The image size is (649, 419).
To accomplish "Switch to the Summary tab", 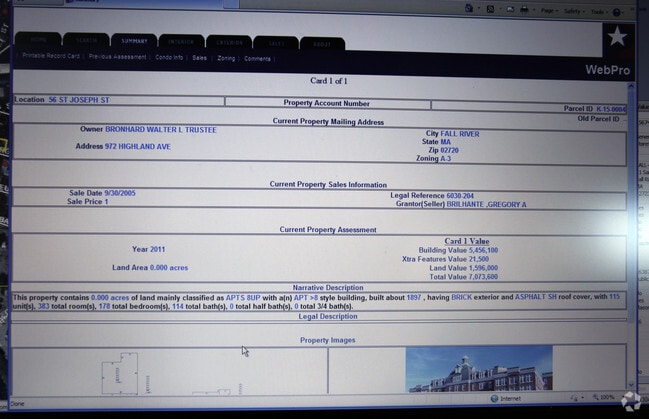I will point(134,42).
